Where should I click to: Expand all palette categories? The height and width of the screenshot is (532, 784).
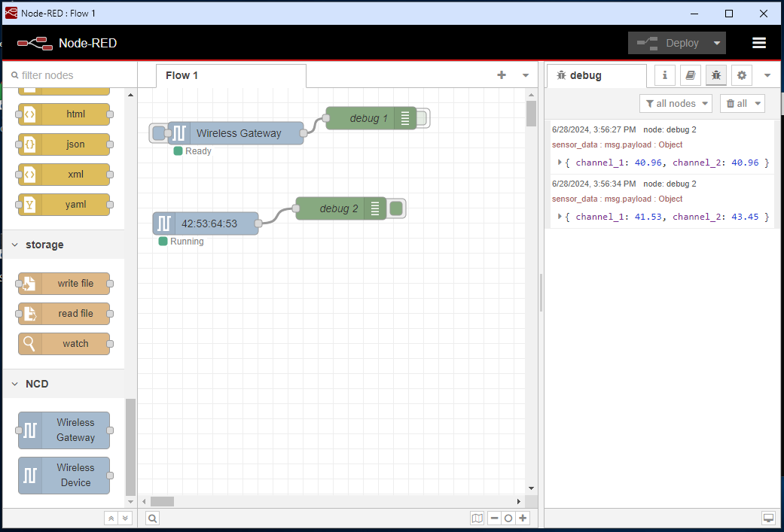click(x=125, y=518)
